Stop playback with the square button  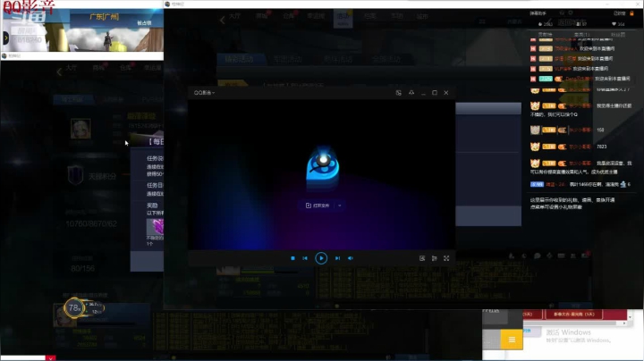[x=292, y=258]
